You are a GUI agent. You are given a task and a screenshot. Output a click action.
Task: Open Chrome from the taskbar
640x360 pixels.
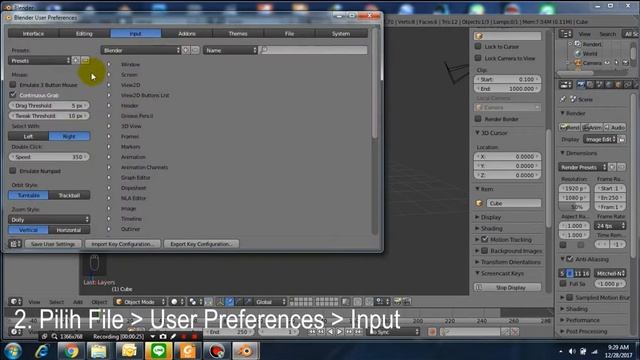coord(71,351)
